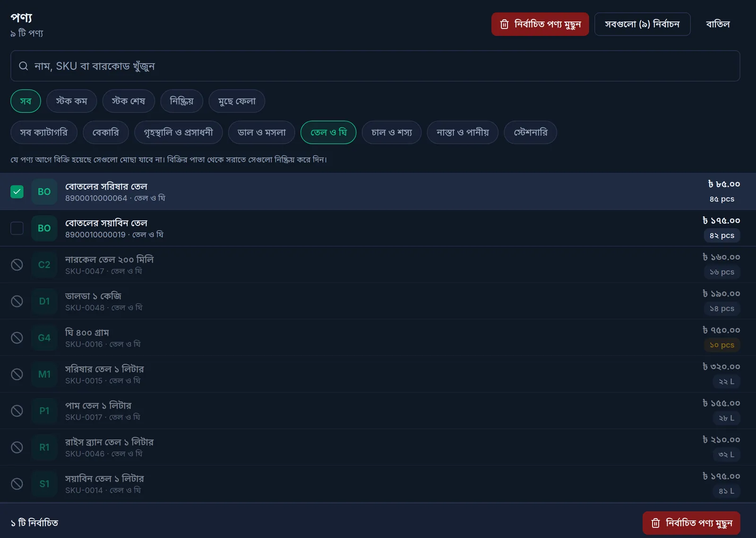Image resolution: width=756 pixels, height=538 pixels.
Task: Click blocked icon beside নারকেল তেল ২০০ মিলি
Action: pos(17,265)
